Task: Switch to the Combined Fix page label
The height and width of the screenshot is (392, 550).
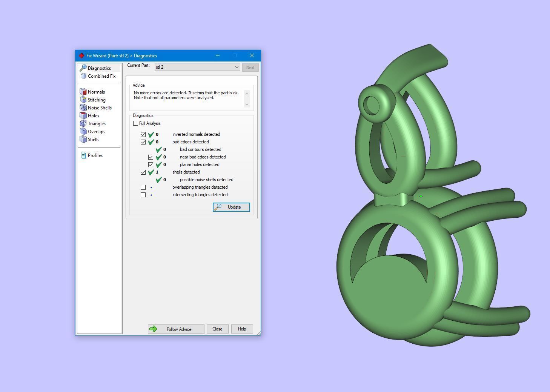Action: point(102,76)
